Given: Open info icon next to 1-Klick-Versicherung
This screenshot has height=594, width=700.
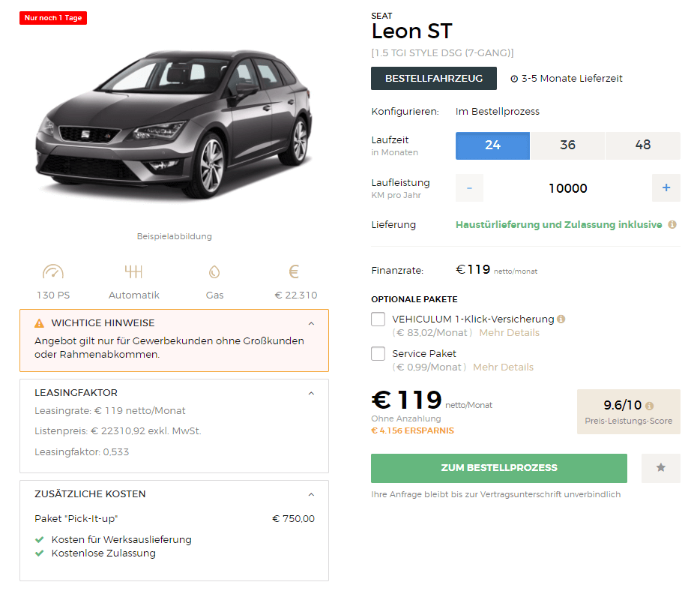Looking at the screenshot, I should pos(561,319).
